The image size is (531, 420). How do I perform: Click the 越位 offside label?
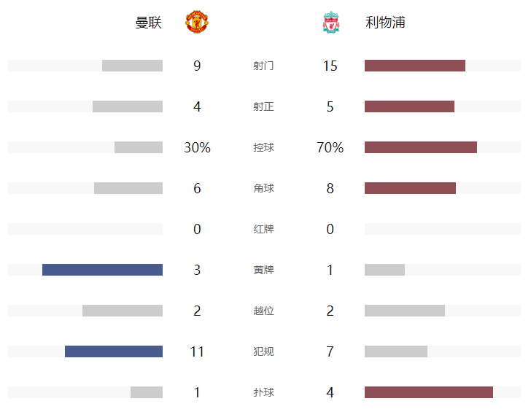pyautogui.click(x=263, y=311)
